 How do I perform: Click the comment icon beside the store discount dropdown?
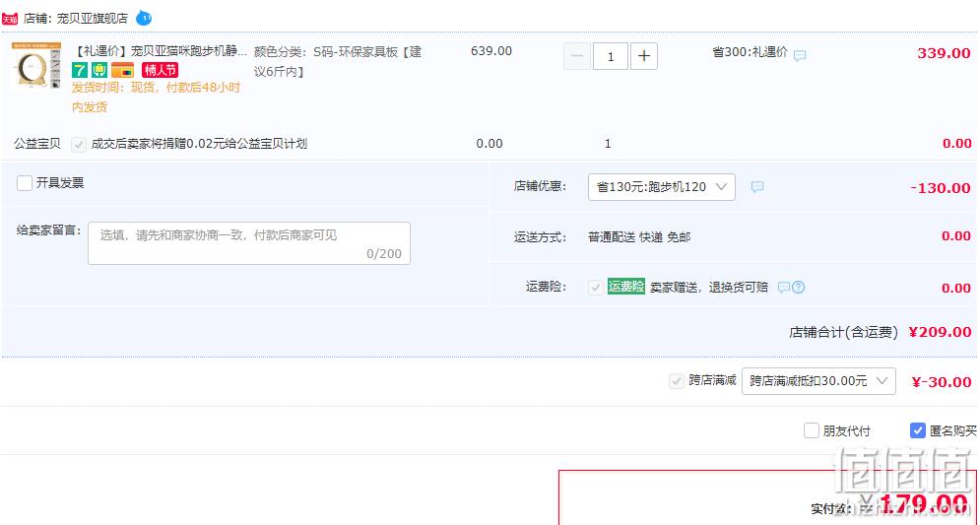[756, 186]
